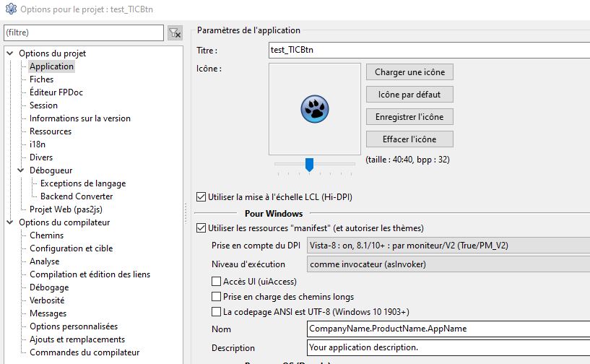Click the Charger une icône button
The width and height of the screenshot is (590, 364).
pos(409,72)
